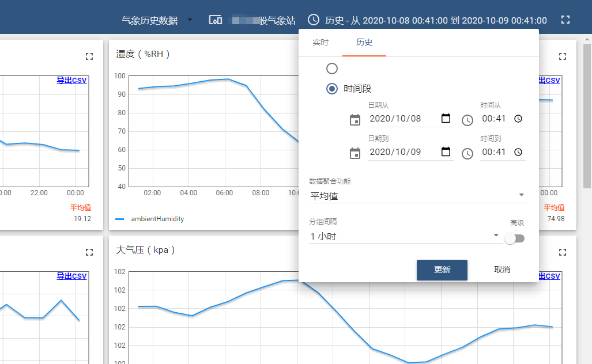Select the 时间段 radio button
The height and width of the screenshot is (364, 592).
(332, 89)
